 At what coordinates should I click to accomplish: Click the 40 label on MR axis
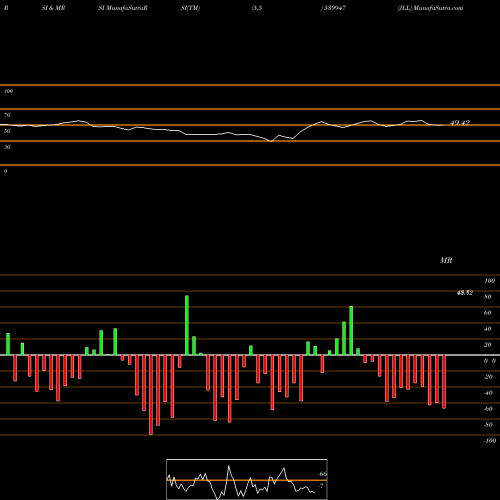pyautogui.click(x=488, y=329)
